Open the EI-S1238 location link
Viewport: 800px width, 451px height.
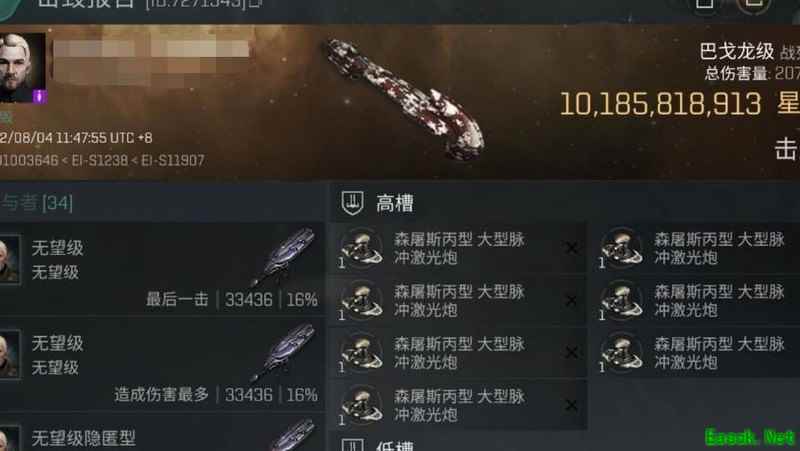(100, 160)
